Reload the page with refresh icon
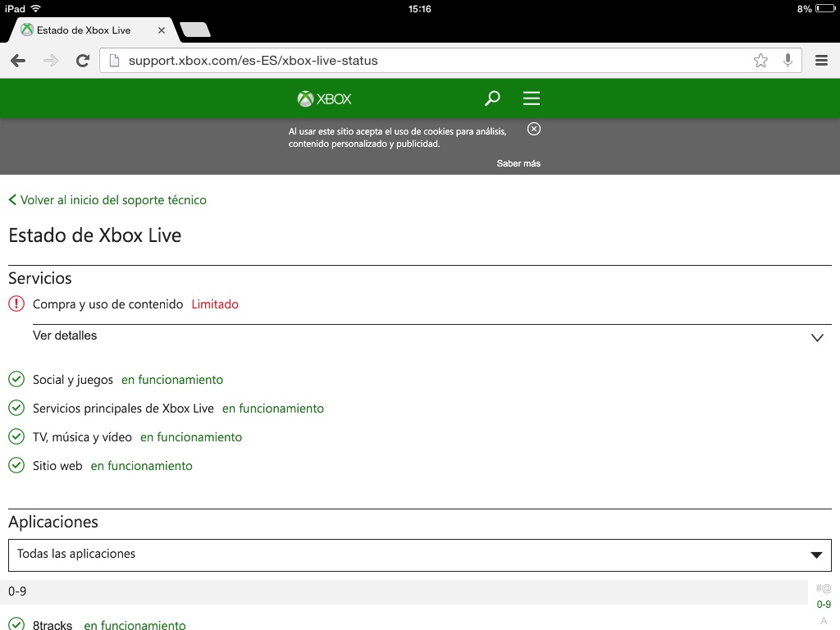 (83, 61)
